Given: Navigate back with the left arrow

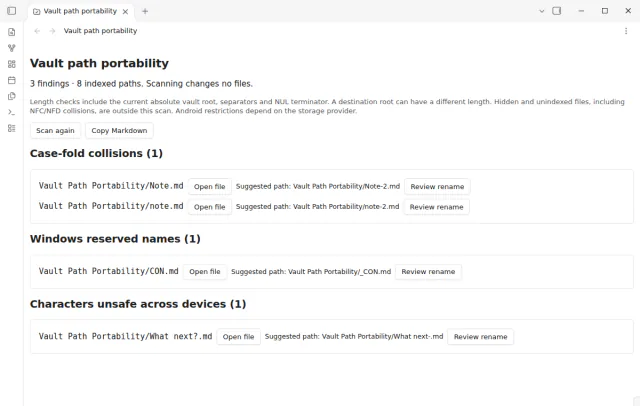Looking at the screenshot, I should click(x=37, y=31).
